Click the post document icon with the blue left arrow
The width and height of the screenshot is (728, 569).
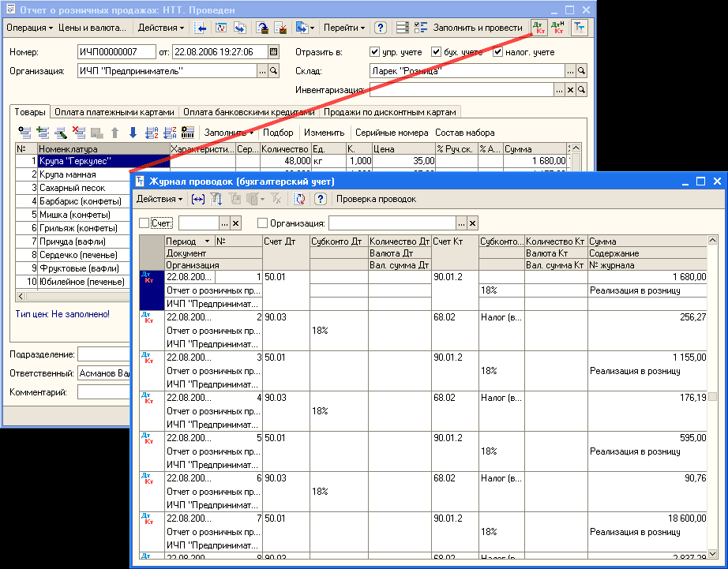200,28
